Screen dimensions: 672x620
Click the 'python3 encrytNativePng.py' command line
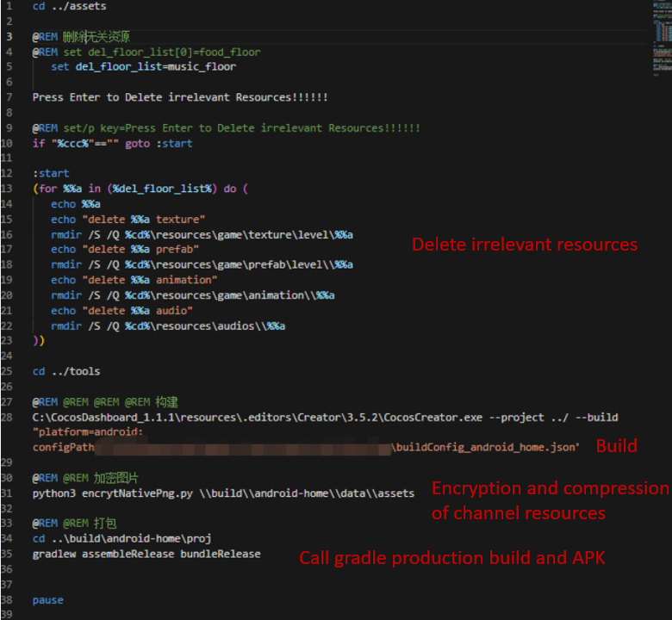(x=222, y=493)
